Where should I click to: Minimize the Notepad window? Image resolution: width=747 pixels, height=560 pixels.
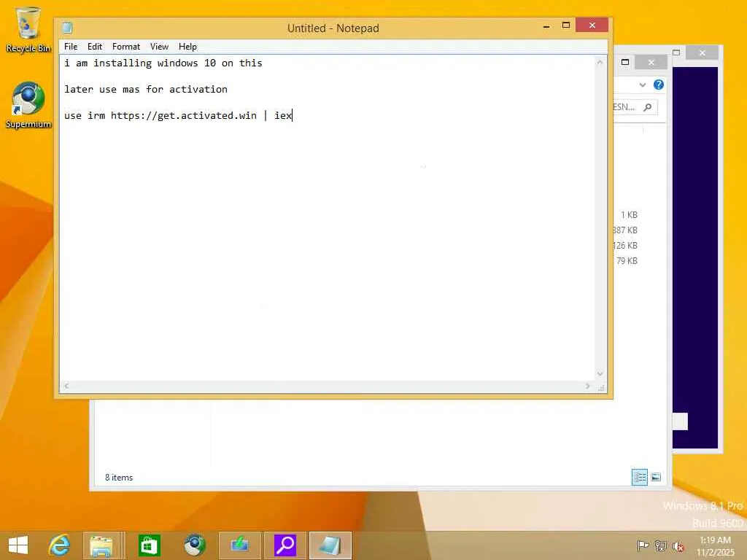[x=546, y=26]
